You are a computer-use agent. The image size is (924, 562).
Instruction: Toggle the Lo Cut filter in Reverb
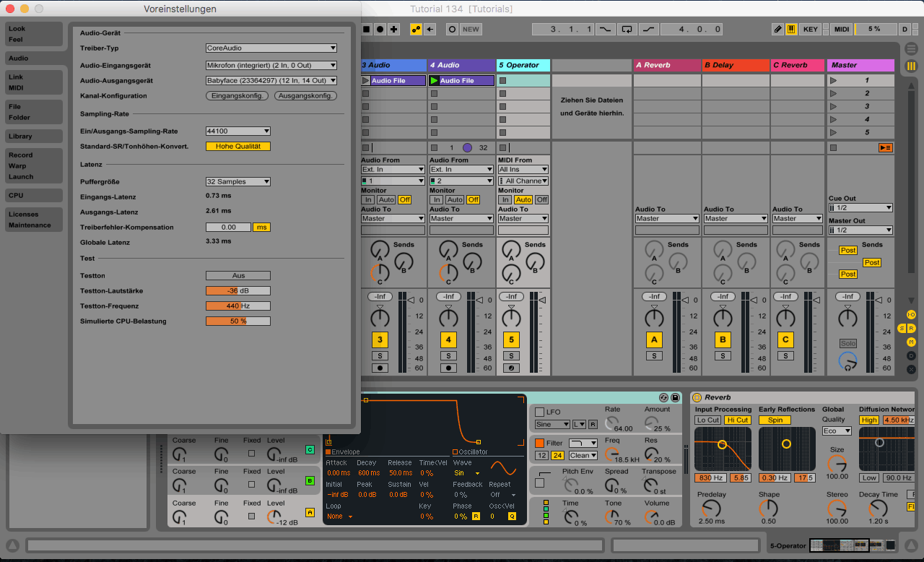(707, 420)
